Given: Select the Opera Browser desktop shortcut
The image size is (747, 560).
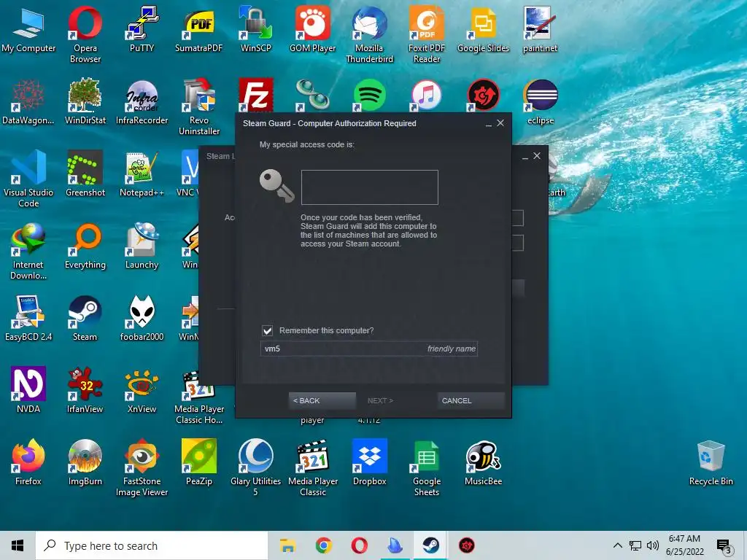Looking at the screenshot, I should 85,34.
